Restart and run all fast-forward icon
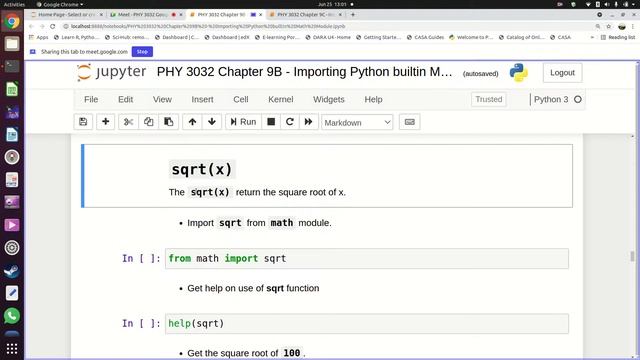This screenshot has height=360, width=640. tap(309, 122)
